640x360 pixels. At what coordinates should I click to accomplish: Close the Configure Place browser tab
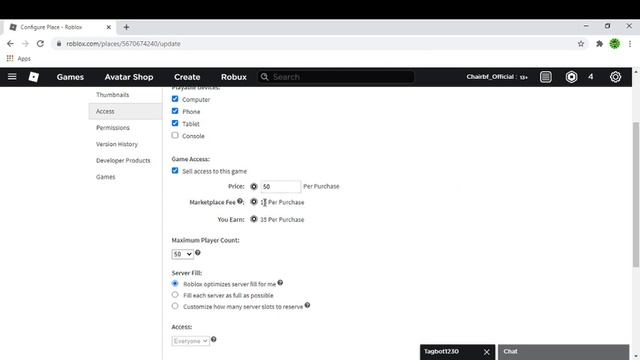(x=109, y=27)
